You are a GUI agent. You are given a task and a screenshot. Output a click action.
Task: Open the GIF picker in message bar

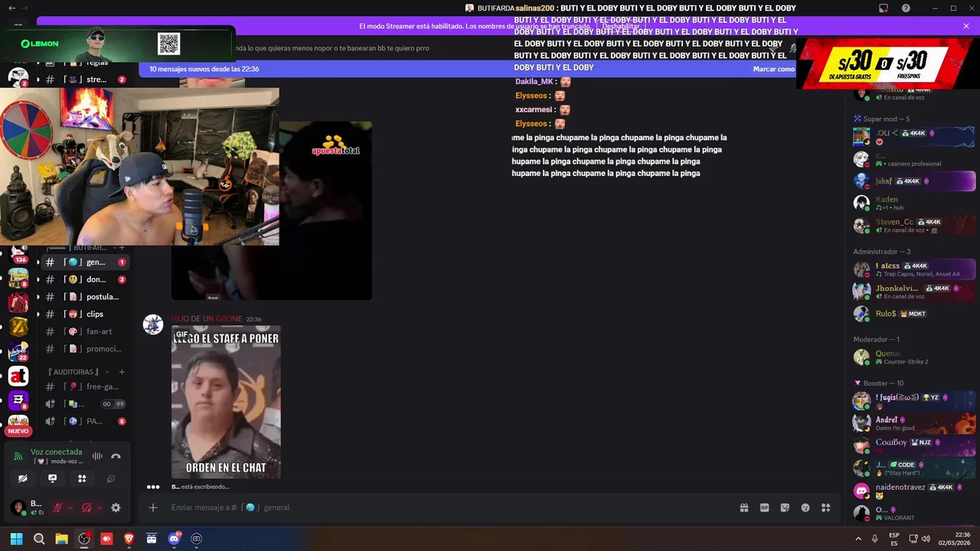[764, 507]
